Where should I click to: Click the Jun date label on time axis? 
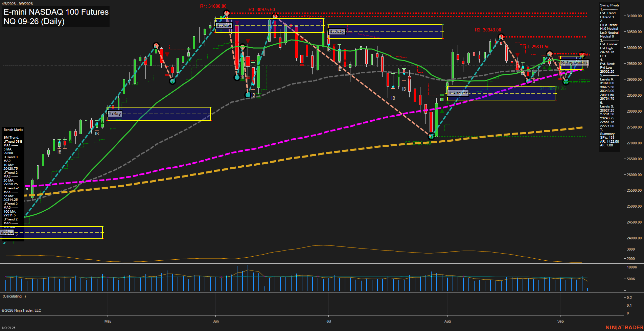pyautogui.click(x=216, y=321)
